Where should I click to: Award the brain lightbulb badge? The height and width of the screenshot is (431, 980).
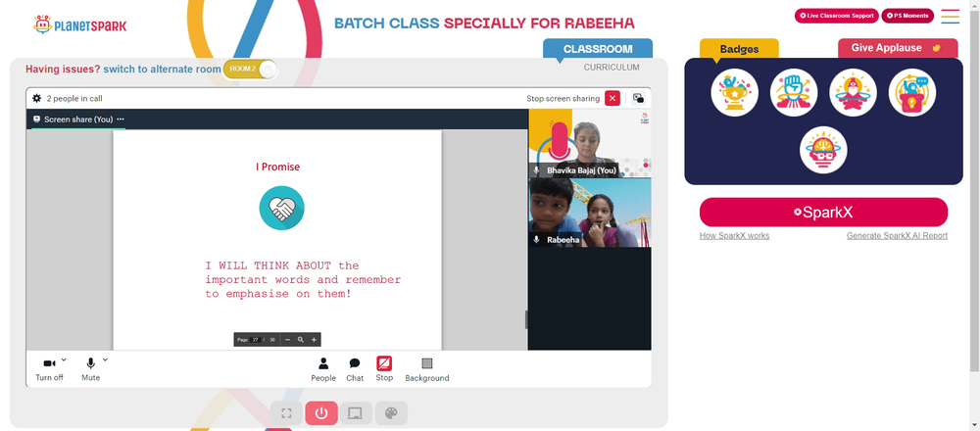coord(823,150)
